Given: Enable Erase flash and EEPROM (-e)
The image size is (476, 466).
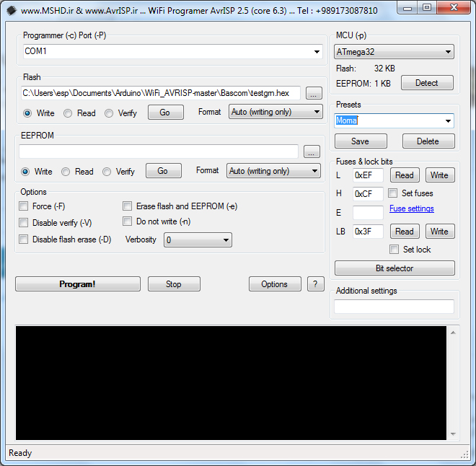Looking at the screenshot, I should tap(127, 206).
